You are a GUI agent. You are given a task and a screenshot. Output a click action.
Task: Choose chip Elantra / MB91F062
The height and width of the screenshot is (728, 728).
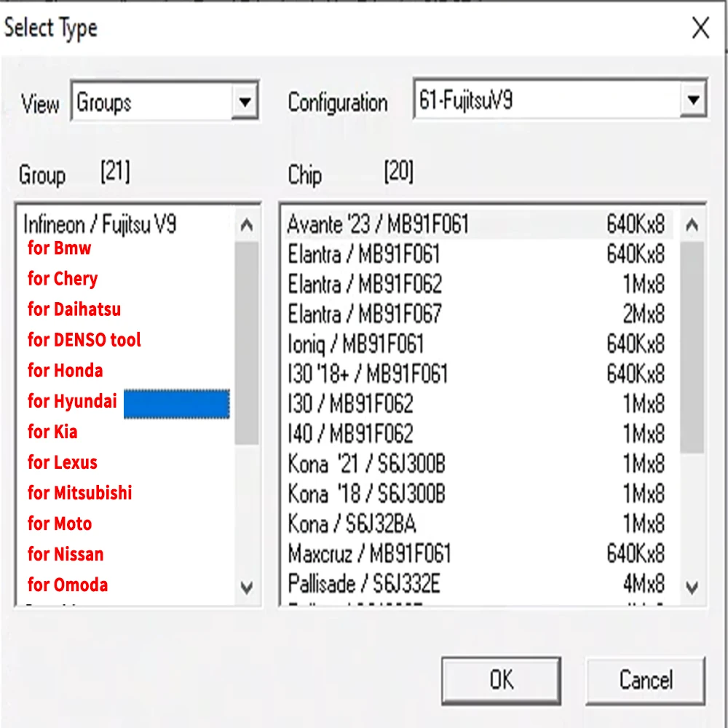478,284
